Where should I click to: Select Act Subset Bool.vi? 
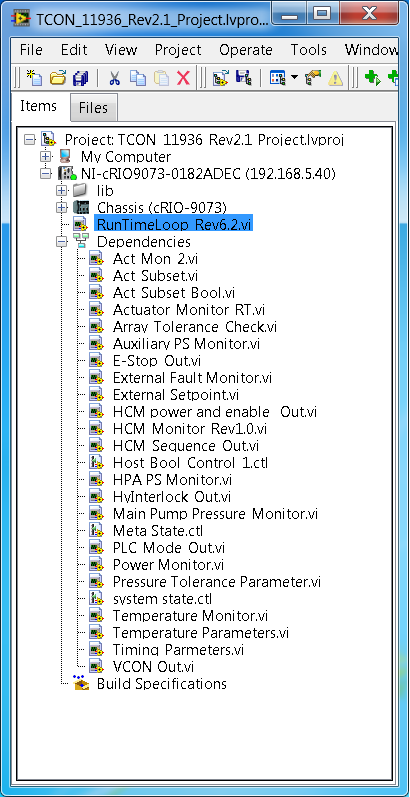pos(174,293)
